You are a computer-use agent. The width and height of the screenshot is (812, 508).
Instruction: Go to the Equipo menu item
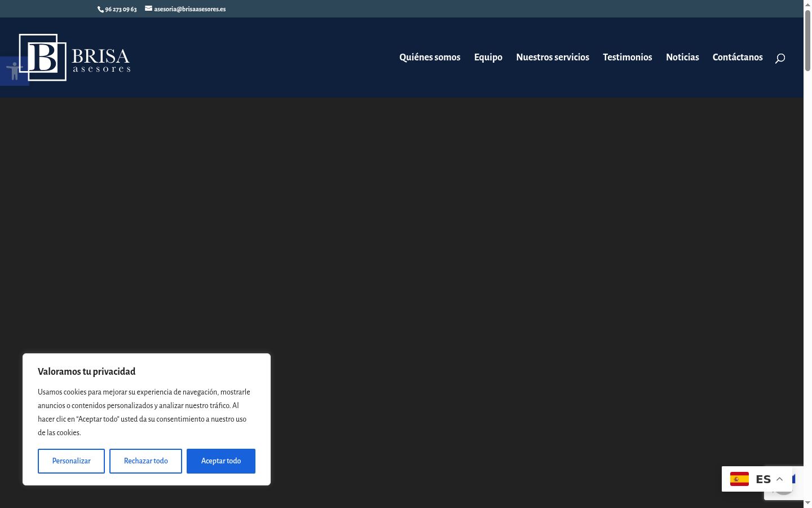point(488,57)
